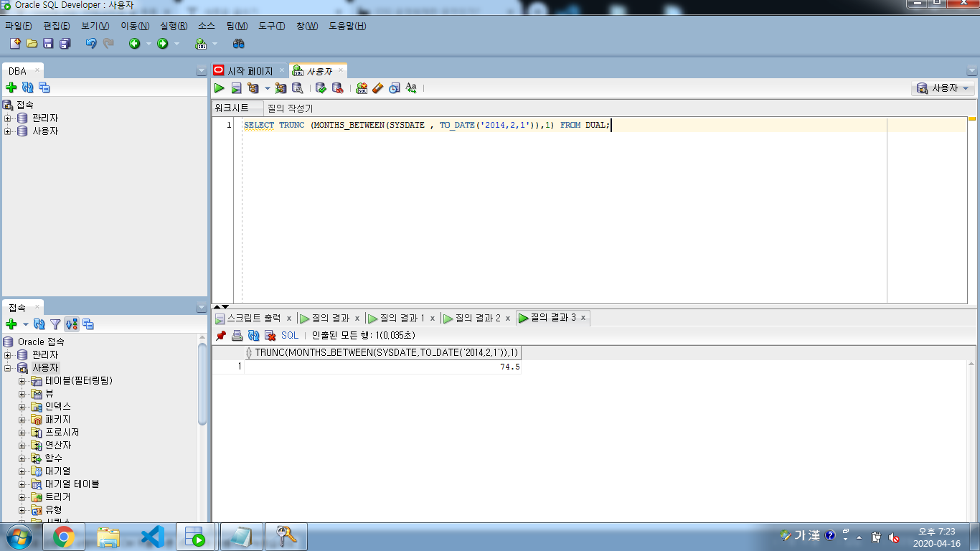The image size is (980, 551).
Task: Open the Explain Plan dropdown arrow
Action: click(x=267, y=88)
